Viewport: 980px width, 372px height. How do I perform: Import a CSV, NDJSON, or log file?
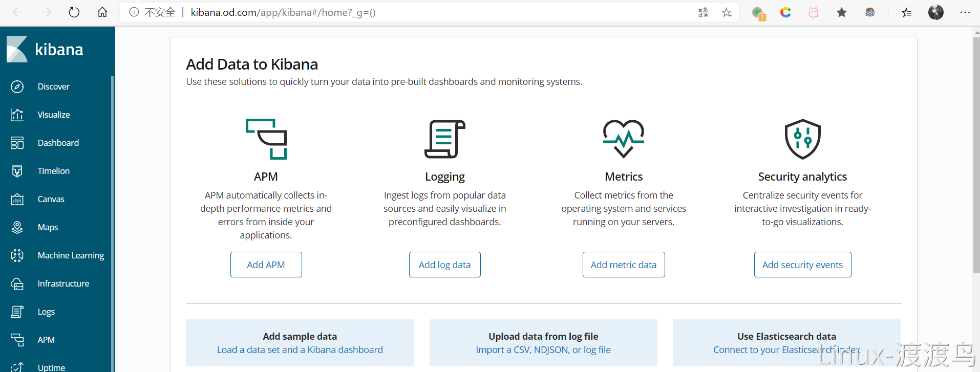pos(543,349)
